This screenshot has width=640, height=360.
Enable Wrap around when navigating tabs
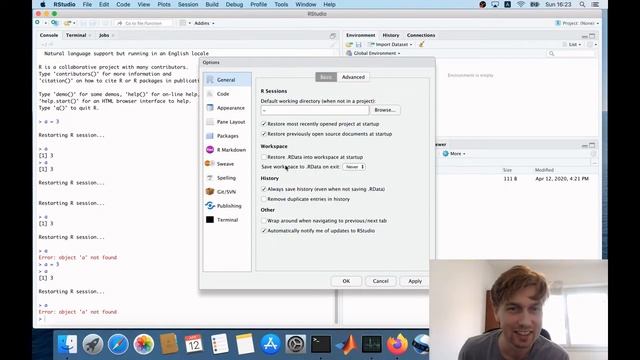tap(264, 220)
